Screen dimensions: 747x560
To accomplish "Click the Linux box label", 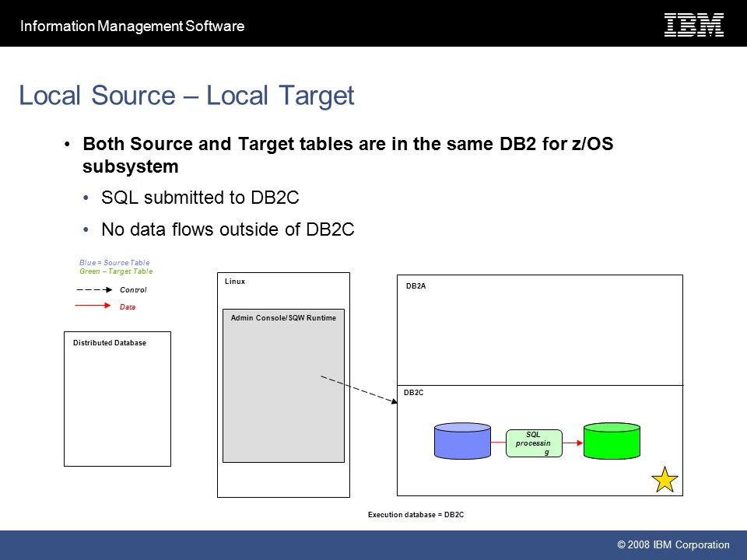I will tap(235, 282).
